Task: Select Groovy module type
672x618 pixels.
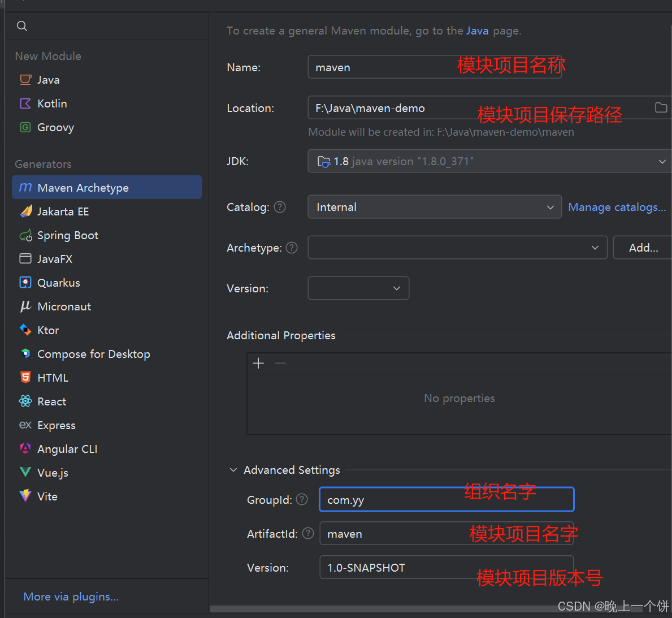Action: 107,127
